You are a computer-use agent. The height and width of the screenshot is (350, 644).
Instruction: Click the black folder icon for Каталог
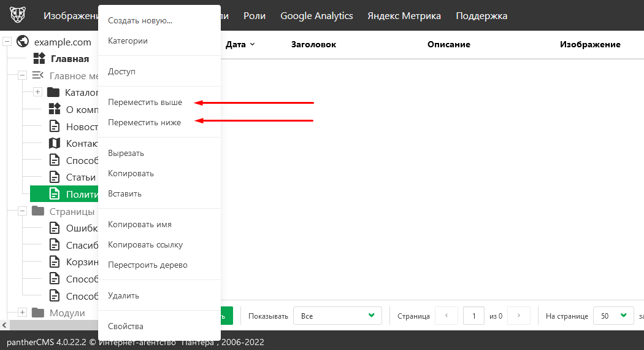coord(53,92)
